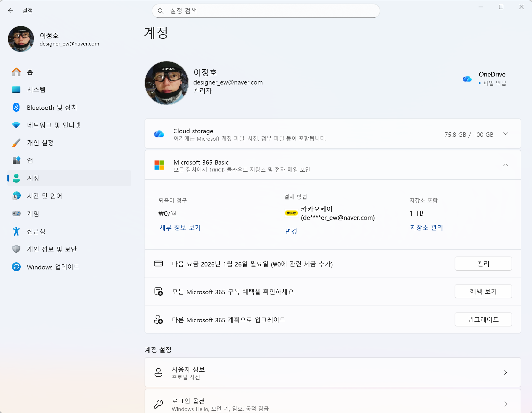
Task: Click the home icon next to 홈
Action: pyautogui.click(x=16, y=72)
